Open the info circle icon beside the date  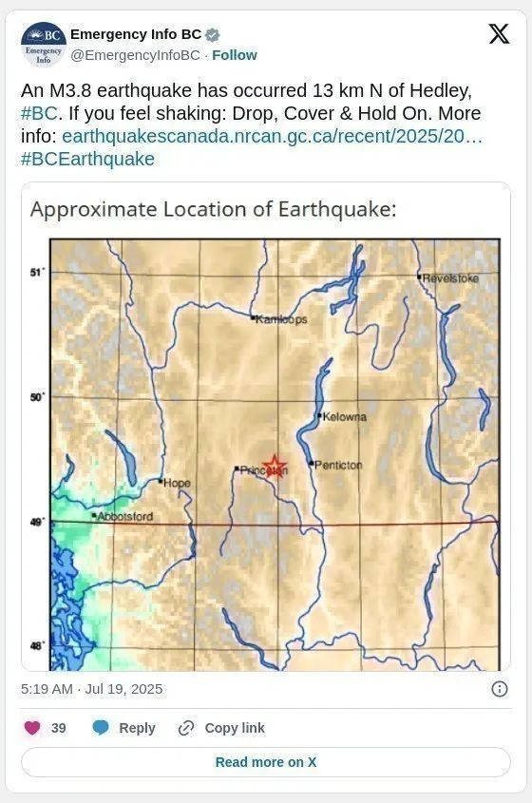(x=500, y=689)
